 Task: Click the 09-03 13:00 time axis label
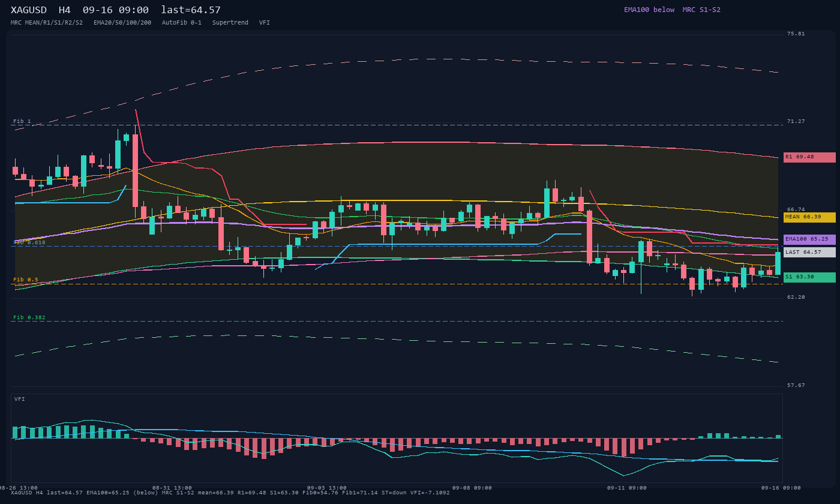click(327, 488)
